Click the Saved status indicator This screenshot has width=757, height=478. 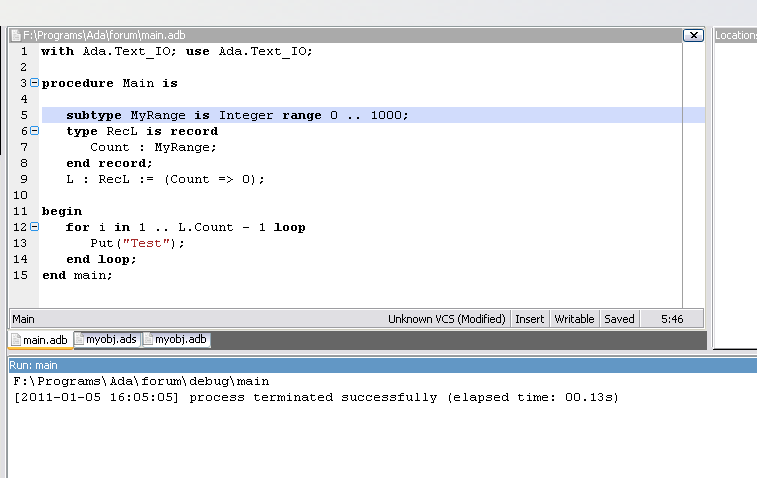coord(619,319)
